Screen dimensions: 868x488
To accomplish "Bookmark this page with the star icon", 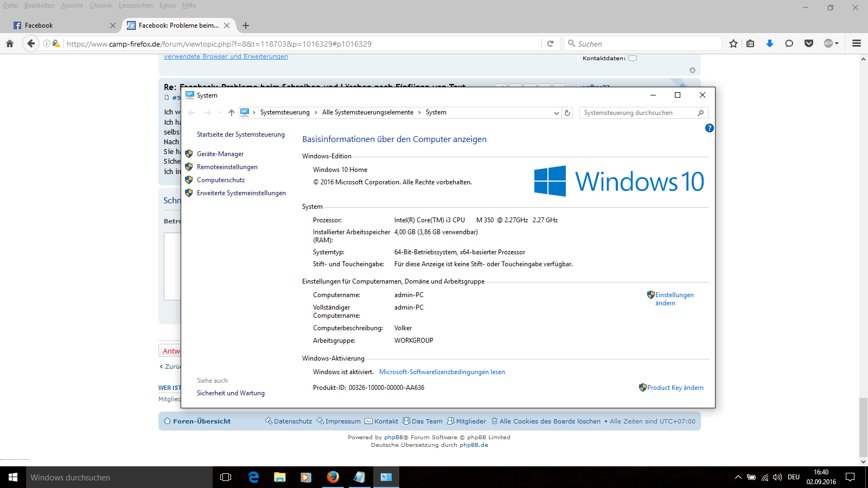I will pyautogui.click(x=733, y=44).
